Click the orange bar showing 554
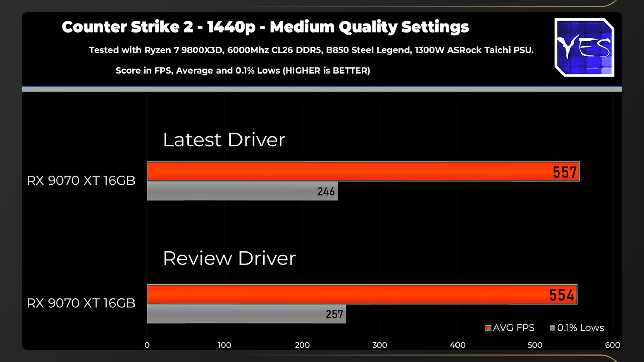 pyautogui.click(x=362, y=295)
